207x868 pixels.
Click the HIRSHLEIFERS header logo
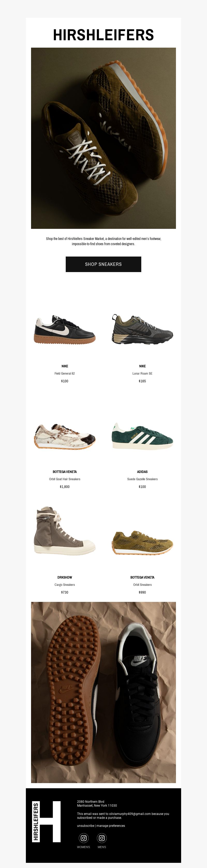pyautogui.click(x=103, y=35)
